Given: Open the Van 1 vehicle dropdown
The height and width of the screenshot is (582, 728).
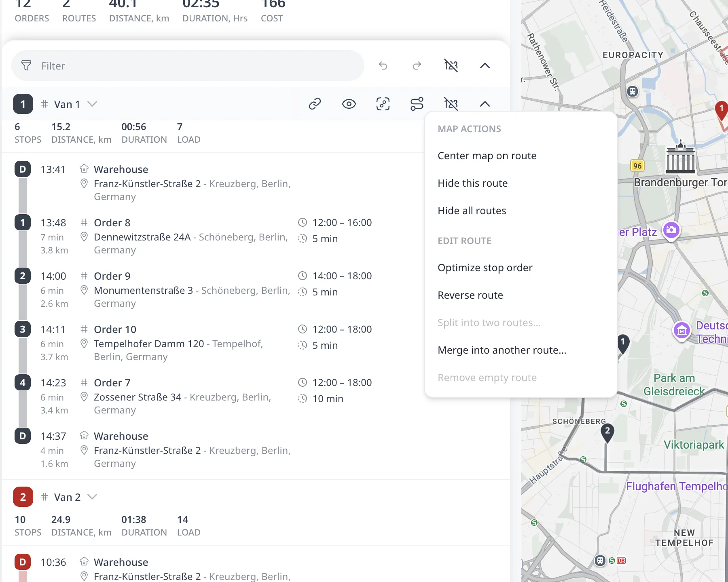Looking at the screenshot, I should (92, 104).
